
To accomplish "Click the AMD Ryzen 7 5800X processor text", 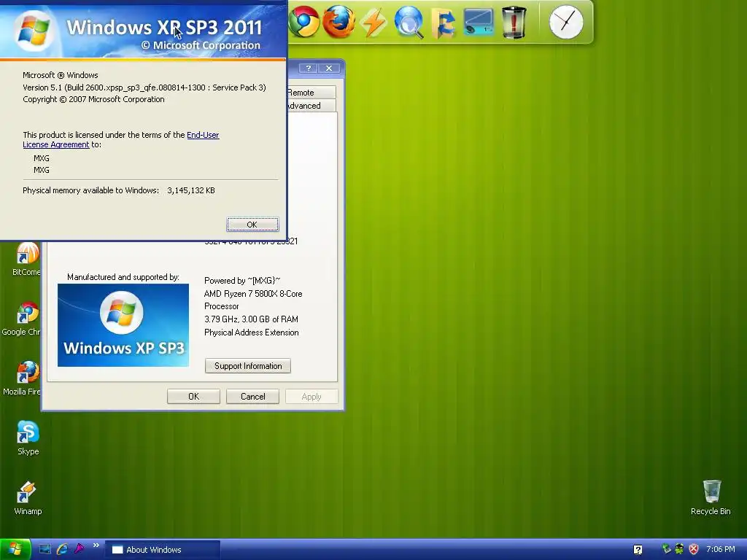I will (x=253, y=300).
